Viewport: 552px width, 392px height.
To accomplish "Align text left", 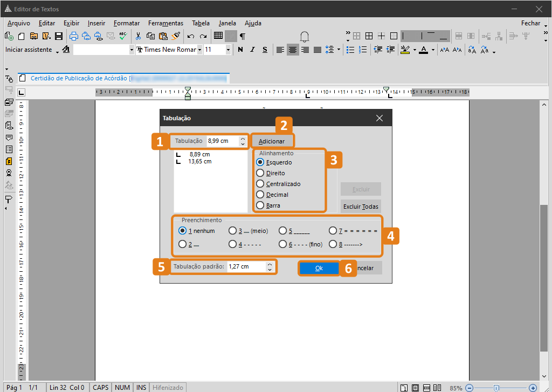I will point(280,50).
